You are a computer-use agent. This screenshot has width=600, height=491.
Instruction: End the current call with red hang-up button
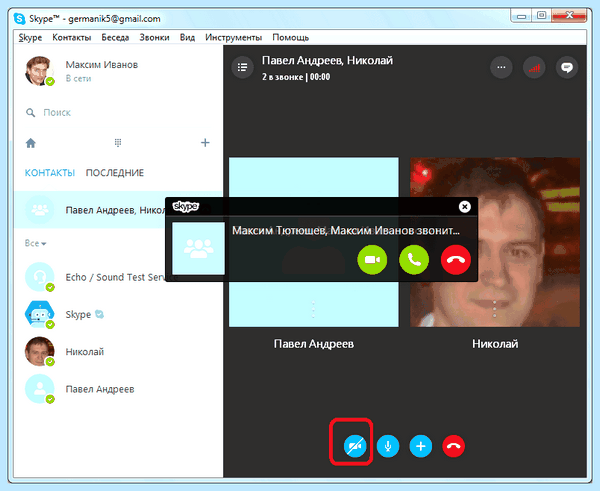pos(453,446)
